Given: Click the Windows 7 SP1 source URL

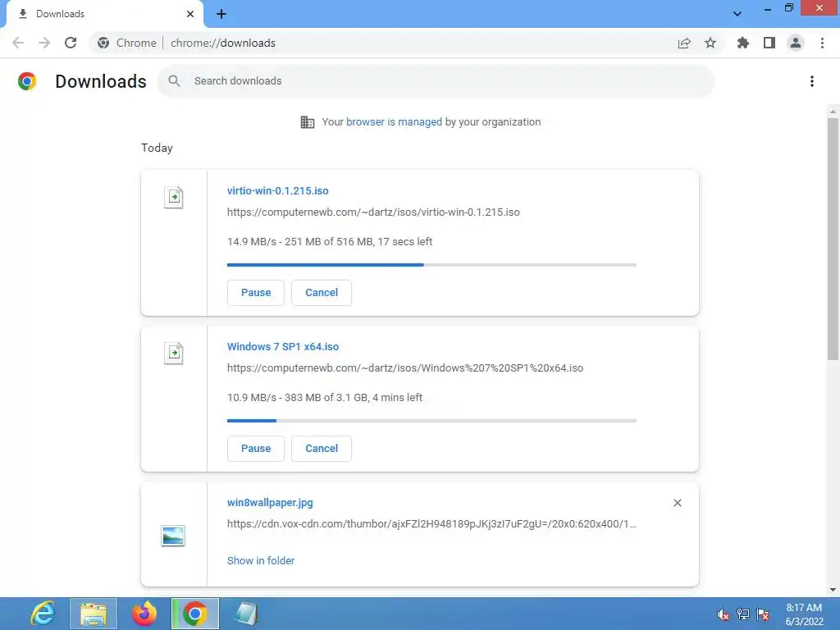Looking at the screenshot, I should coord(405,368).
